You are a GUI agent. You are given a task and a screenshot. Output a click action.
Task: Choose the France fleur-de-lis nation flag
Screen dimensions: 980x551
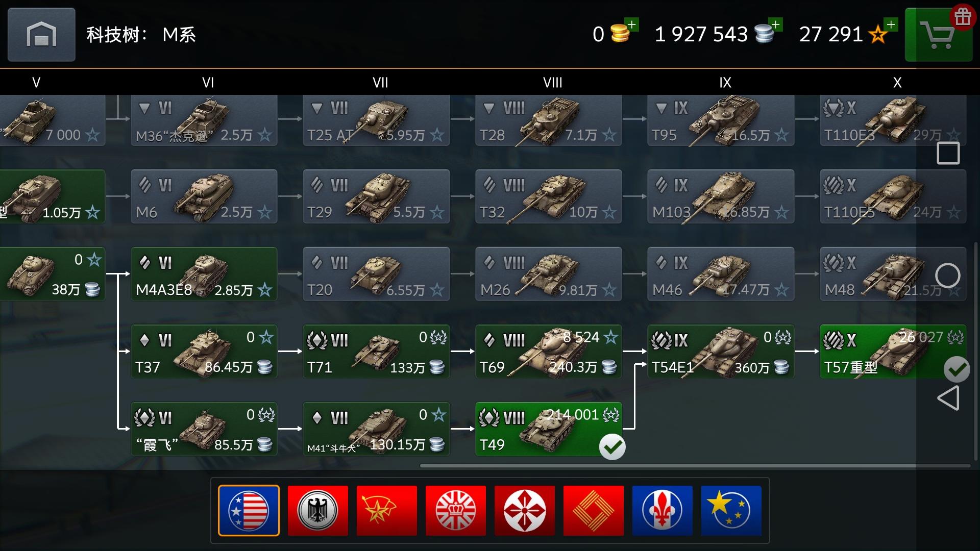pos(662,510)
